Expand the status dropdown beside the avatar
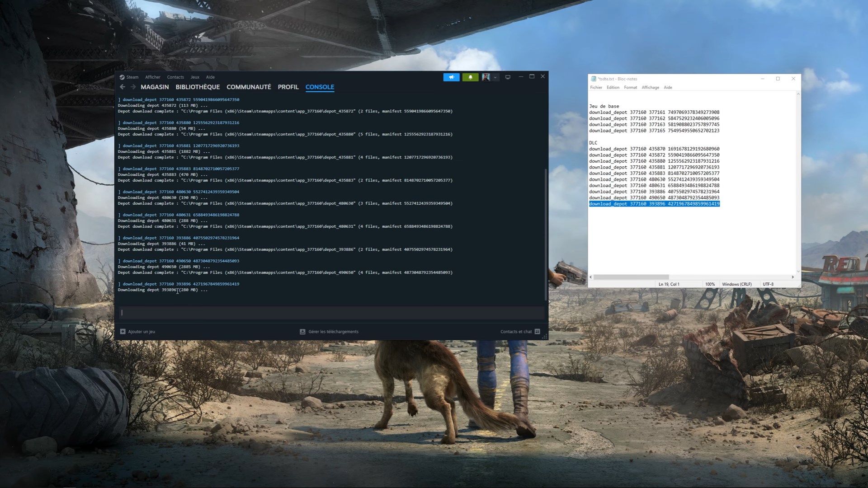The image size is (868, 488). (495, 77)
